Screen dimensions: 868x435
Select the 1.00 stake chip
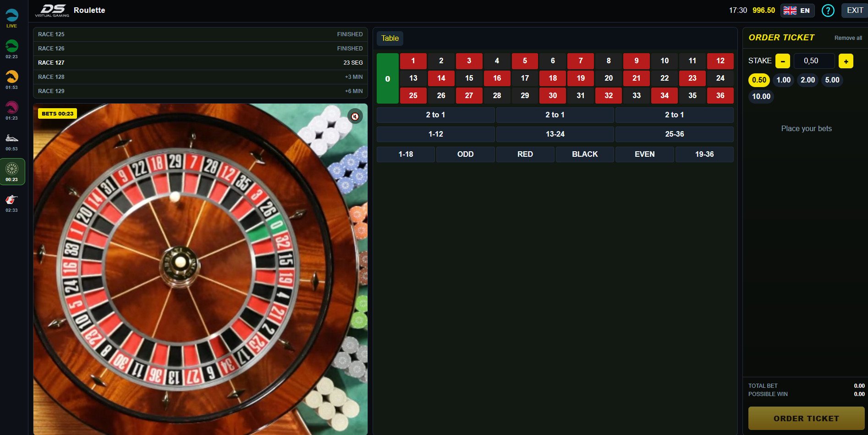(784, 80)
